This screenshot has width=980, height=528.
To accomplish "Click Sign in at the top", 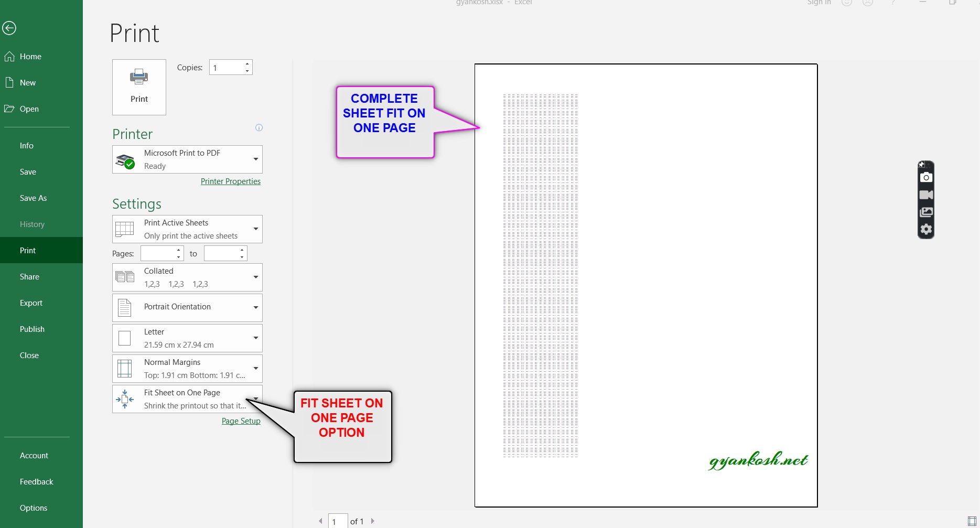I will [819, 3].
